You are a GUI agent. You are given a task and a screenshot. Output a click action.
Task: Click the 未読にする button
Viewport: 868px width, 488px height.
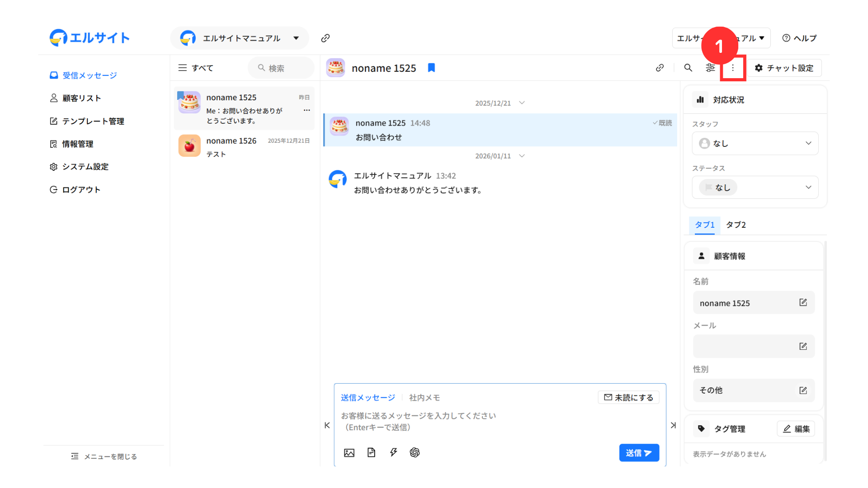(628, 397)
